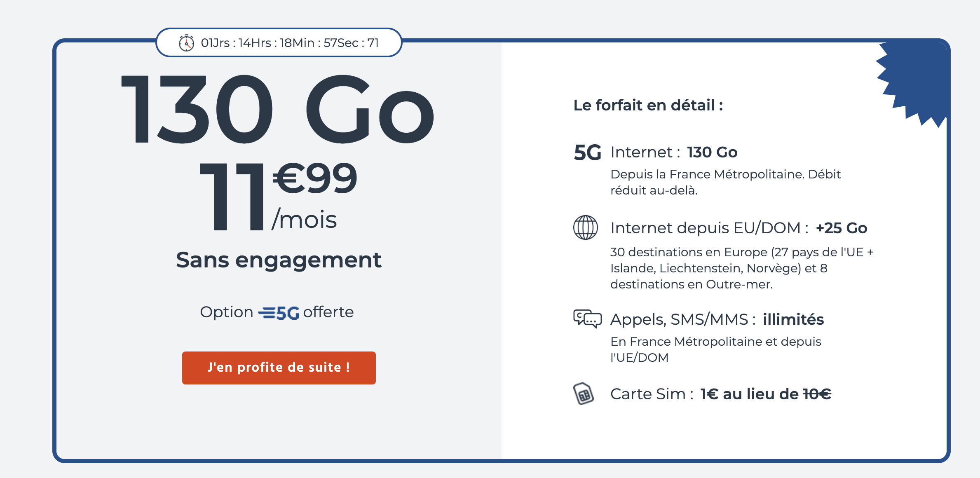Click the /mois price label

(x=304, y=219)
